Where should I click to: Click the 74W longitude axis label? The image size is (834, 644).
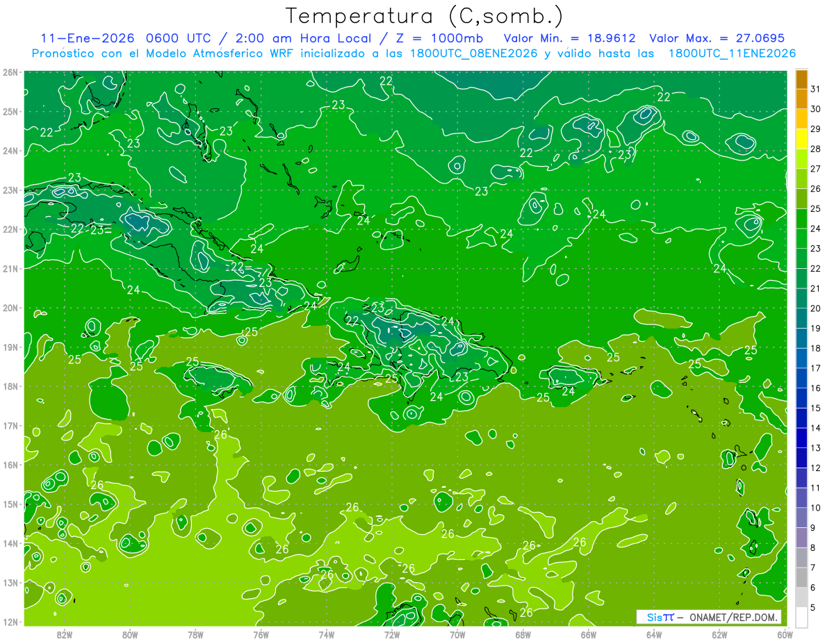tap(327, 634)
